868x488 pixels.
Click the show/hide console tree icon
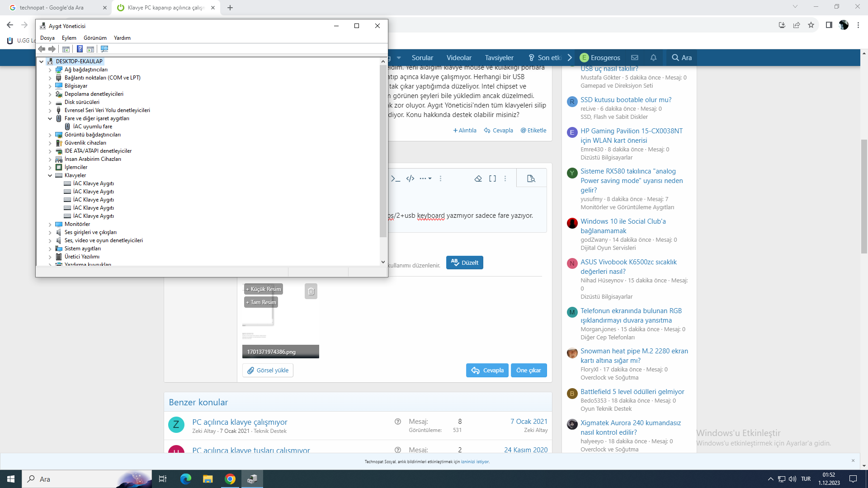(x=66, y=49)
